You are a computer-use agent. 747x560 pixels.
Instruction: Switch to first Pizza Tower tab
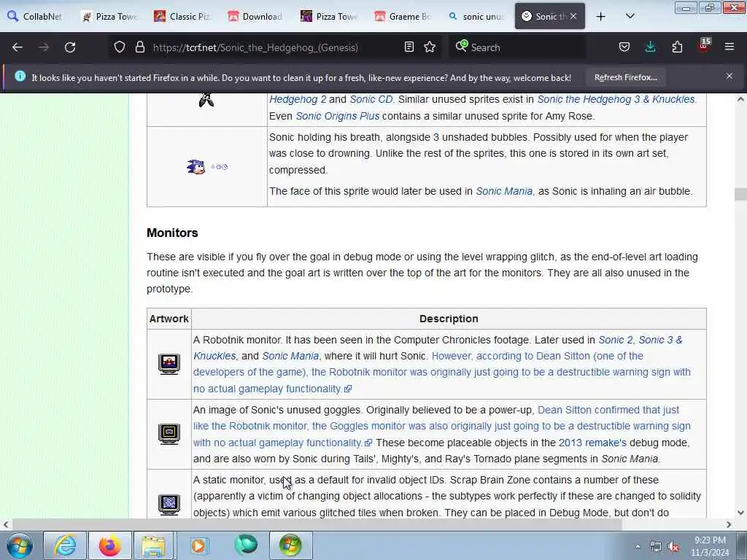109,16
